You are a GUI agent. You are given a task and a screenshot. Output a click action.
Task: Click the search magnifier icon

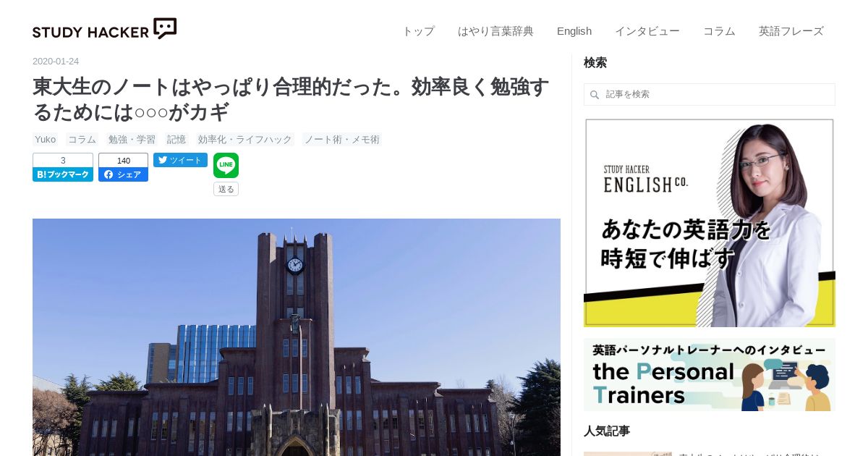click(595, 95)
